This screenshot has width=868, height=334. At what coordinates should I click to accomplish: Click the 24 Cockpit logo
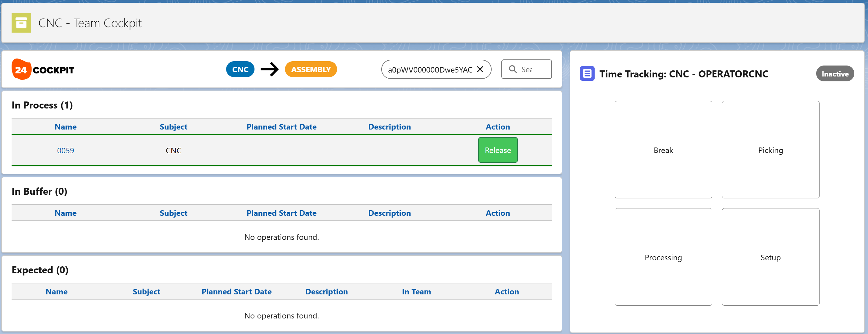point(43,69)
